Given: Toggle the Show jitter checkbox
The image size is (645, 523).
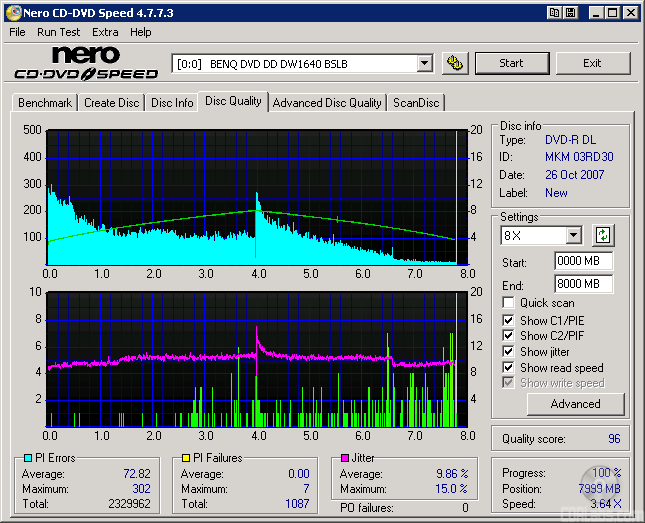Looking at the screenshot, I should point(509,352).
